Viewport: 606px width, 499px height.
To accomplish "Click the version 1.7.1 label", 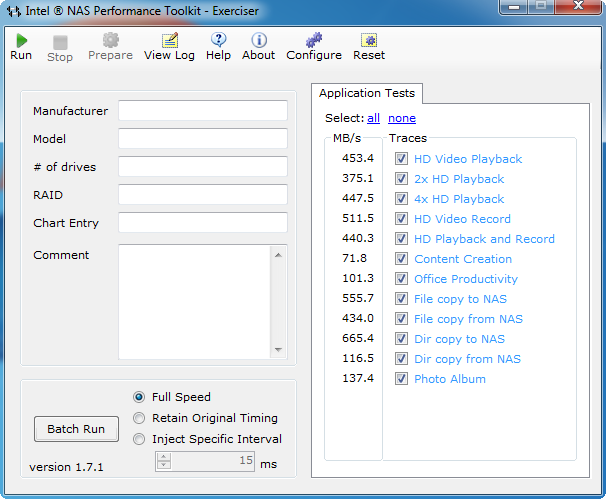I will [x=66, y=467].
